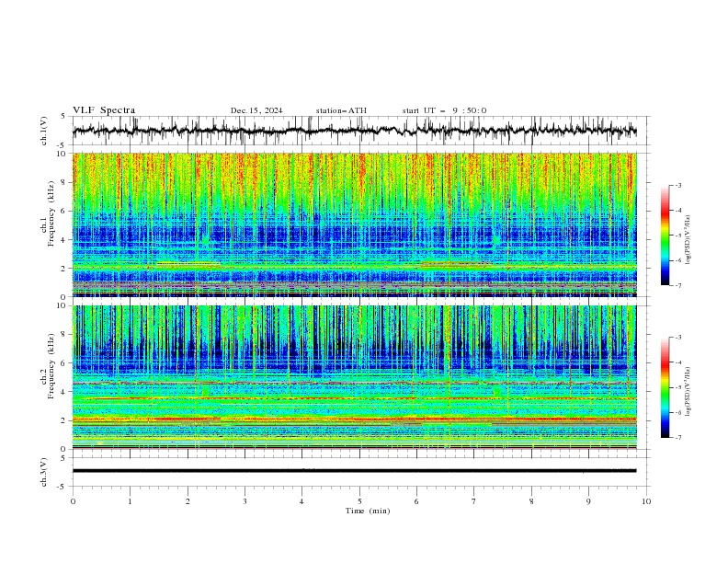Click inside the ch.2 spectrogram panel
This screenshot has width=728, height=563.
[x=354, y=377]
